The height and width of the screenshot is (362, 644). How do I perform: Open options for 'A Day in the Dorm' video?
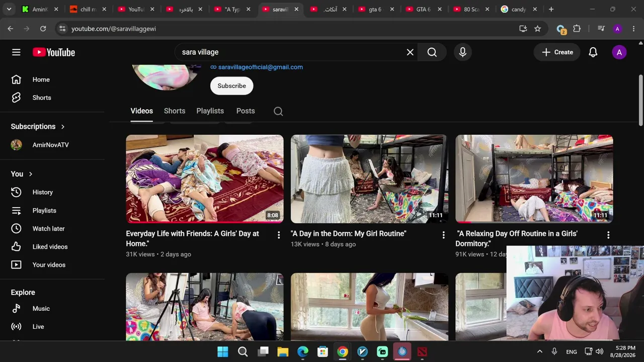pyautogui.click(x=443, y=235)
